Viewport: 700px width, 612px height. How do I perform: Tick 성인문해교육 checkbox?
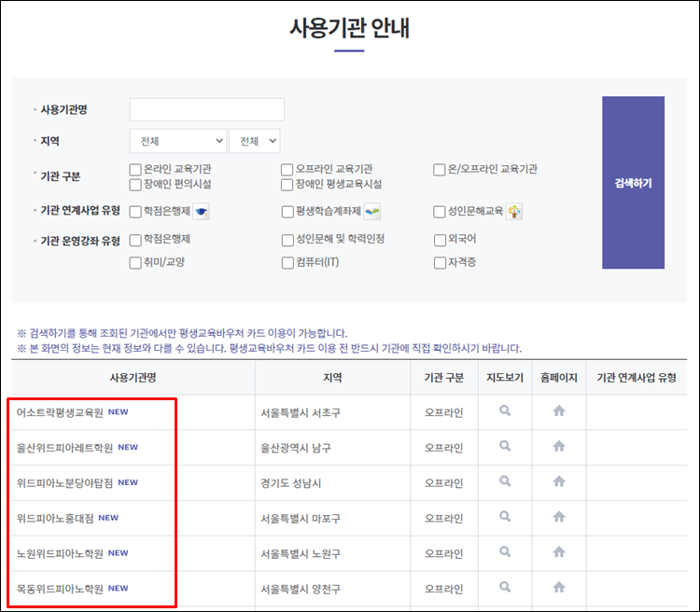click(440, 212)
